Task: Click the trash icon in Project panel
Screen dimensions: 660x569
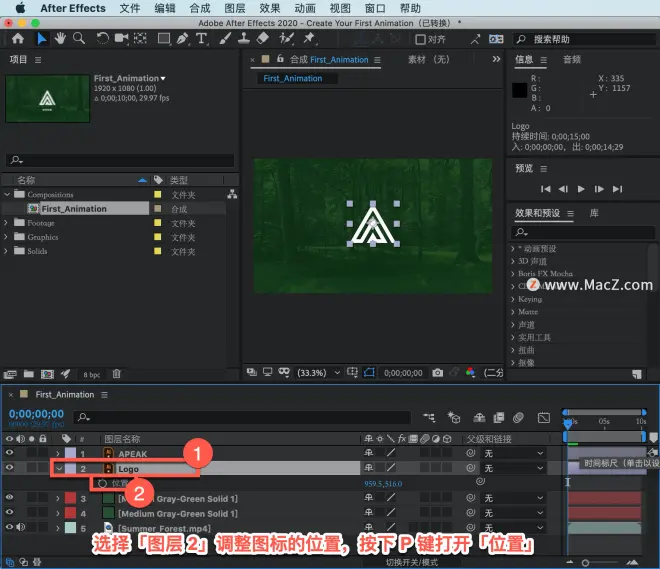Action: pos(117,374)
